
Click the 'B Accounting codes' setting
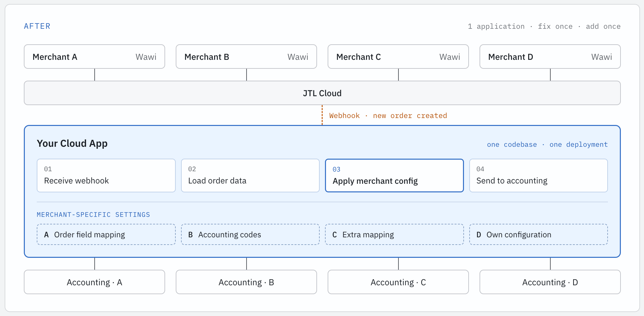[250, 234]
